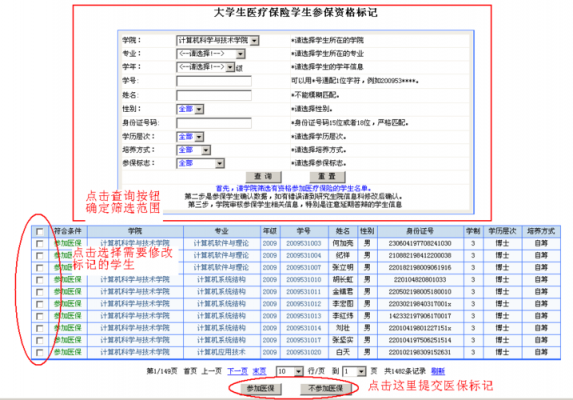Click student number 2009531003 in the table
Viewport: 573px width, 400px height.
(x=303, y=243)
